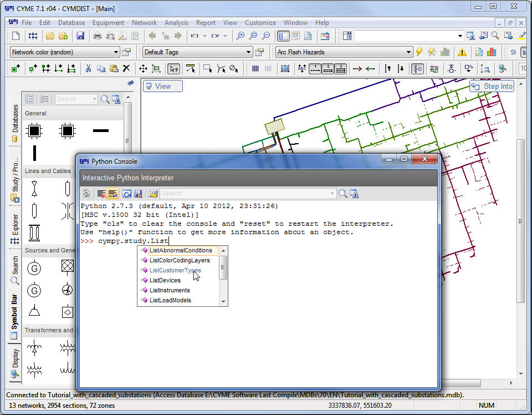Open the Arc Flash Hazards dropdown
This screenshot has width=532, height=415.
coord(408,52)
